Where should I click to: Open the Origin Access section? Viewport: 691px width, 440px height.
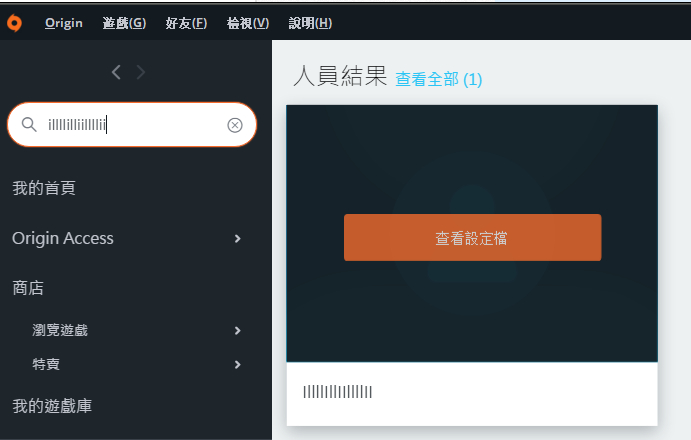[63, 239]
